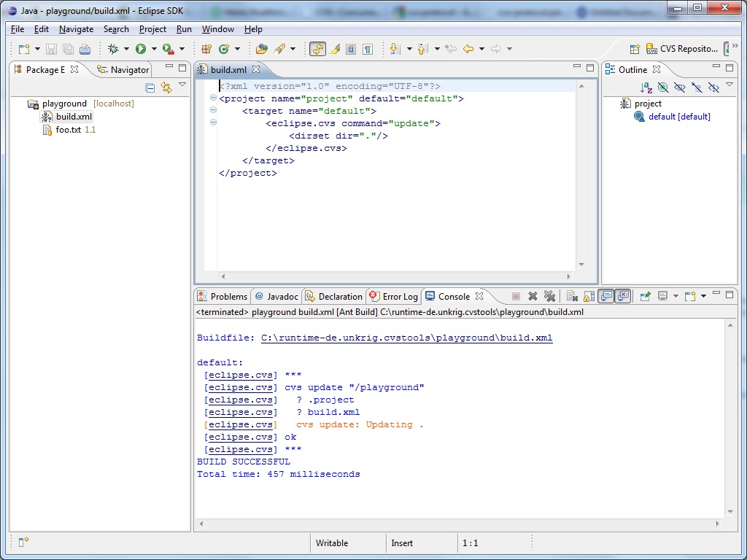
Task: Toggle Scroll Lock in Console
Action: click(x=589, y=296)
